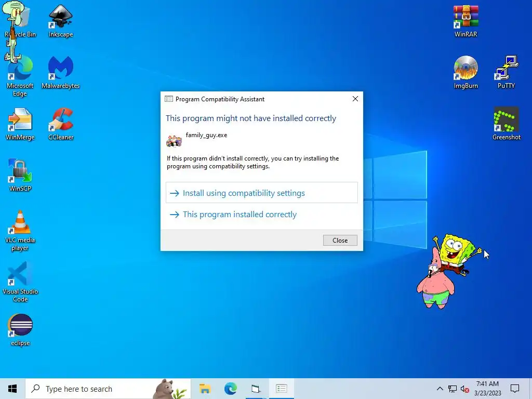This screenshot has width=532, height=399.
Task: Open the notification action center
Action: click(x=515, y=389)
